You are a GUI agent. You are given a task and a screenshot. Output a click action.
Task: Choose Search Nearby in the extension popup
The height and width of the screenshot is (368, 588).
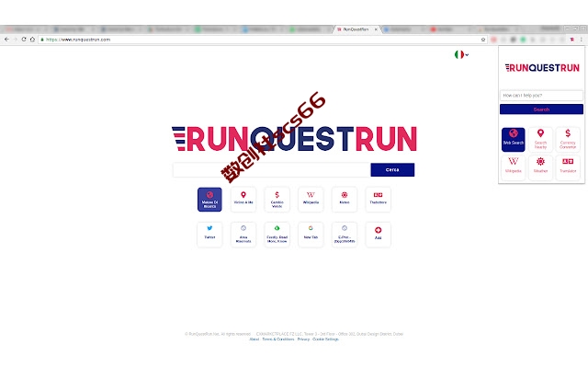[x=540, y=139]
